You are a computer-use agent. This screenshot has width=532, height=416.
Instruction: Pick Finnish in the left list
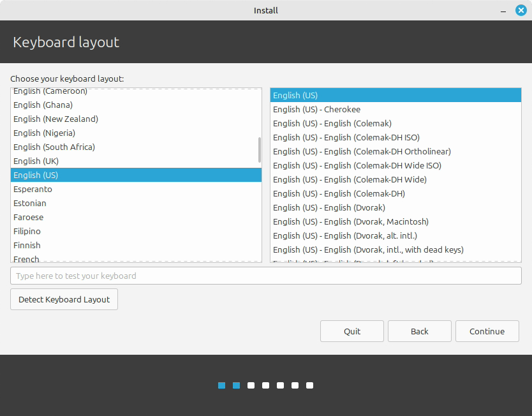pos(27,245)
